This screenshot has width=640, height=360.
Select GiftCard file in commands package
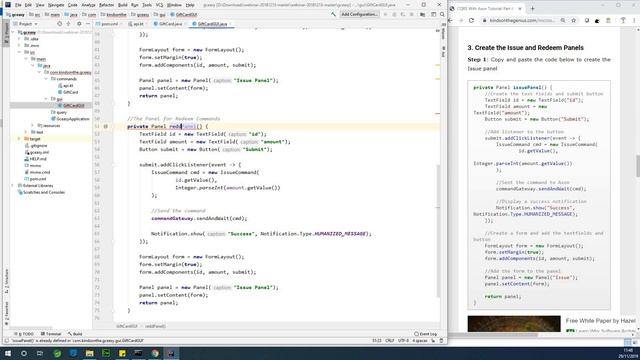[x=68, y=92]
